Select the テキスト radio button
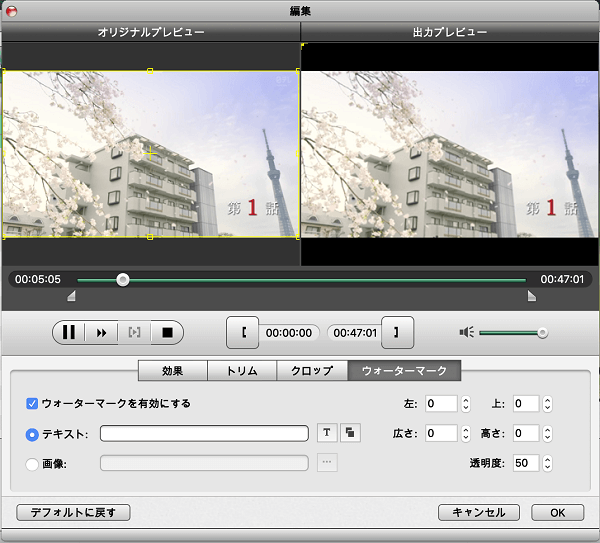 point(32,434)
